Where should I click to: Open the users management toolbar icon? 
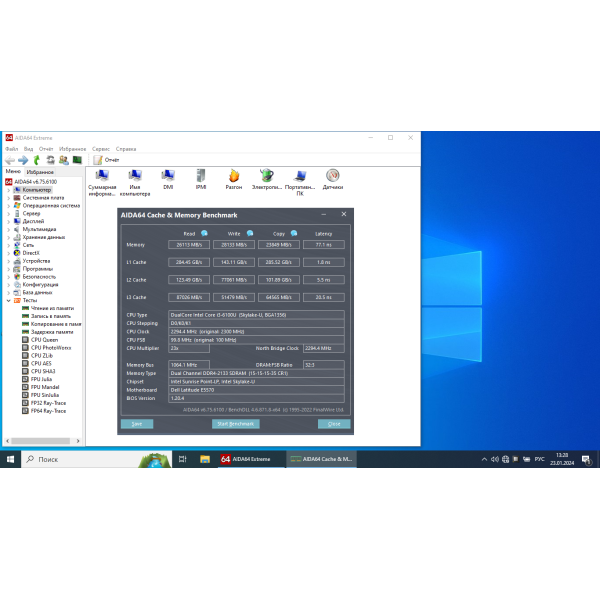click(64, 160)
